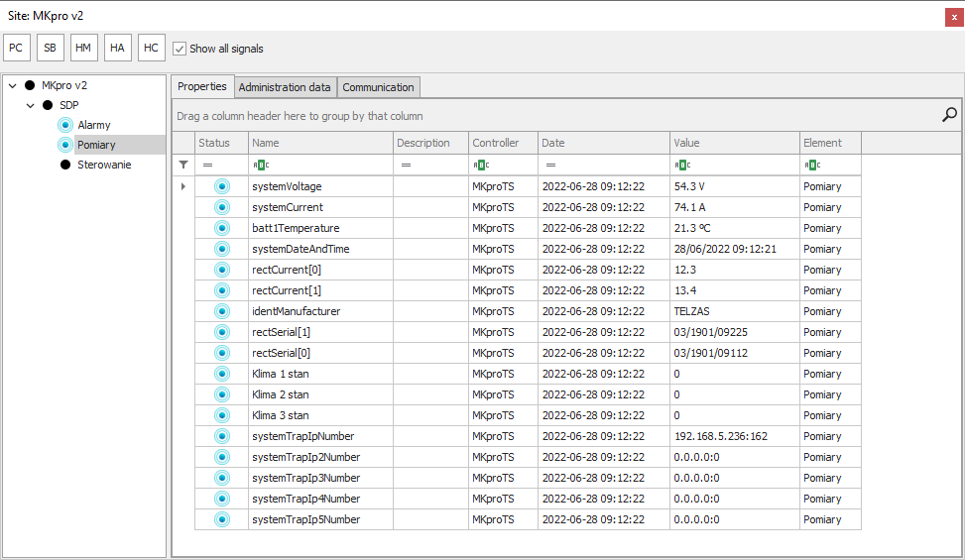Sort by the Controller column header
This screenshot has width=965, height=560.
(x=504, y=143)
